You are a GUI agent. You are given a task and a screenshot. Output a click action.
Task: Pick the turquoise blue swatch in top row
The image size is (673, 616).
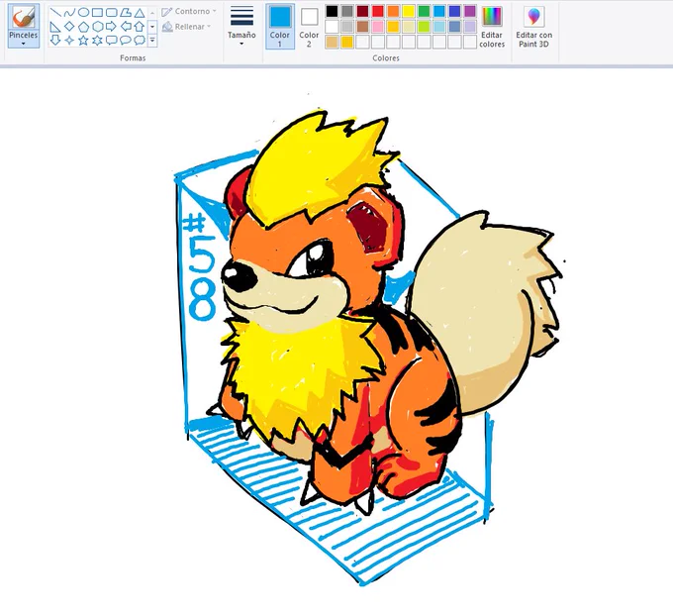coord(439,11)
